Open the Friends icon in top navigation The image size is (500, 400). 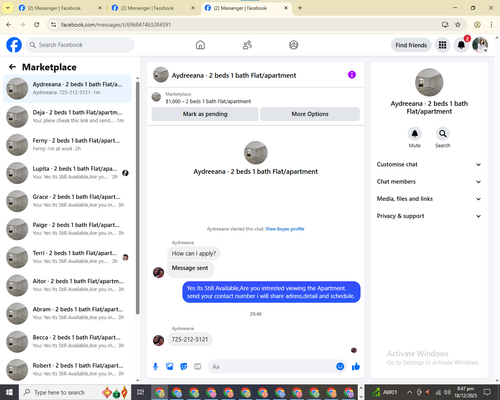pyautogui.click(x=247, y=45)
